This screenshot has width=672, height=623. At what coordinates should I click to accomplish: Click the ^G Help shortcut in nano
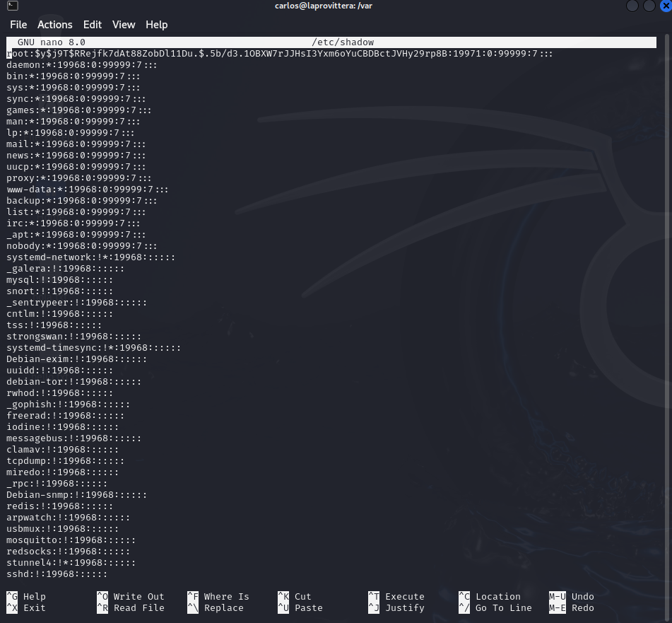point(25,596)
